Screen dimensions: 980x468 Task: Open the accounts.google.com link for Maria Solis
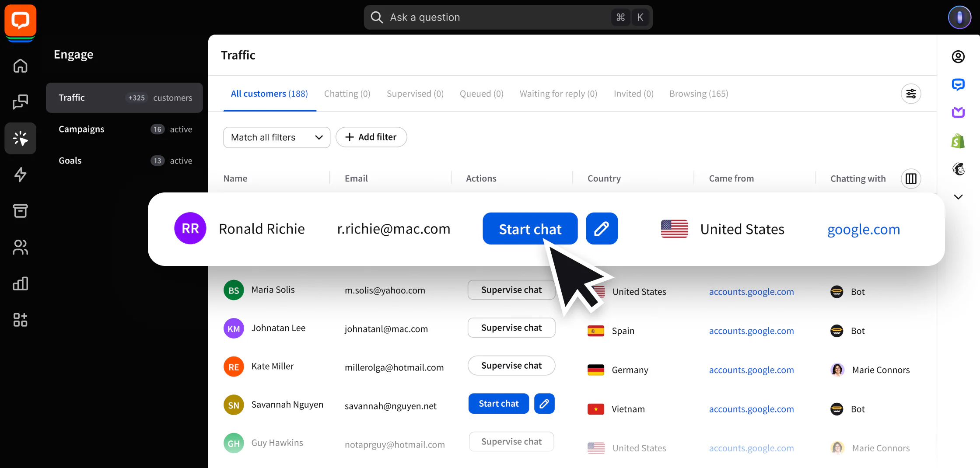click(751, 291)
